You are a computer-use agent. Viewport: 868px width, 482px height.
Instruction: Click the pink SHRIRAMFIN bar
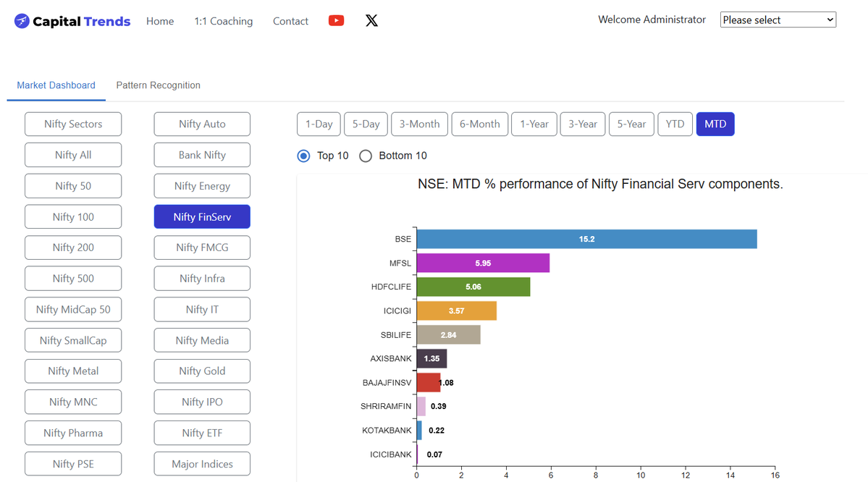pyautogui.click(x=421, y=406)
